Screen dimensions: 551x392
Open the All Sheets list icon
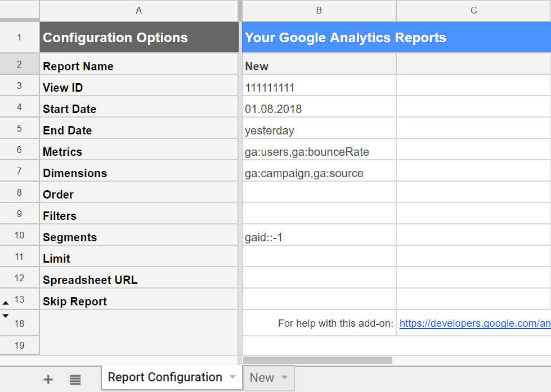coord(75,380)
